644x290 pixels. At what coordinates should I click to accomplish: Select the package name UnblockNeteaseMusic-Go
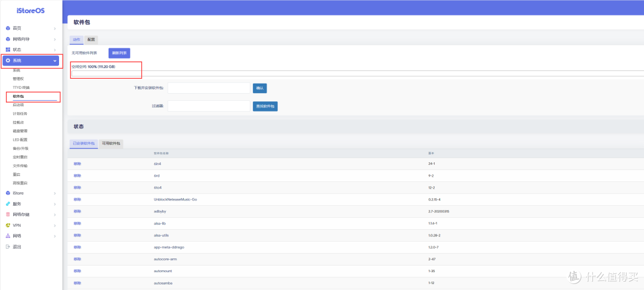[x=176, y=200]
